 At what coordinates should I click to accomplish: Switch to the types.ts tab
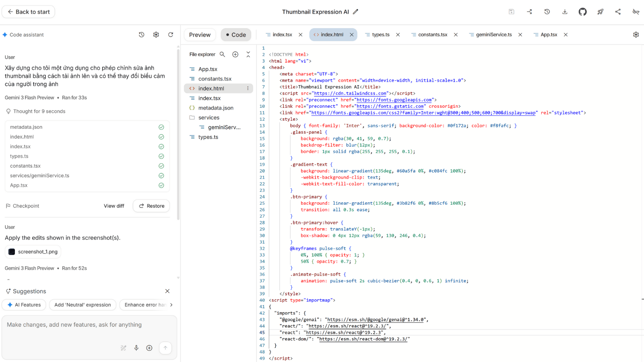tap(380, 35)
